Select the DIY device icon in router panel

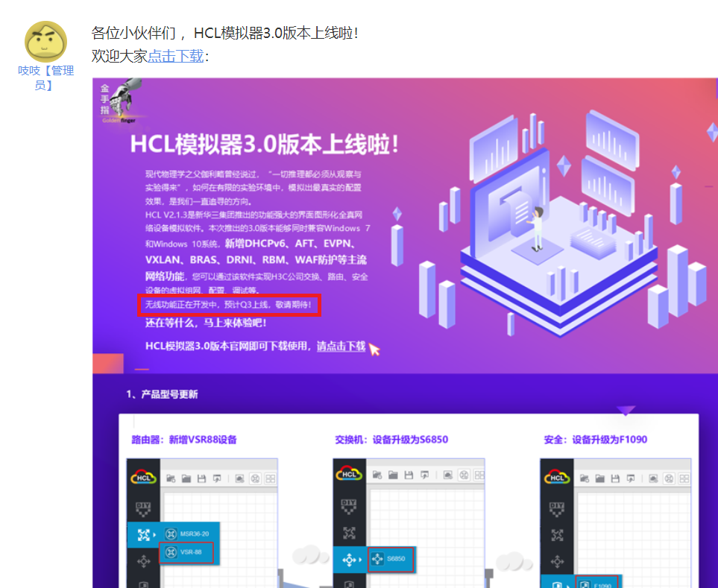click(x=143, y=508)
